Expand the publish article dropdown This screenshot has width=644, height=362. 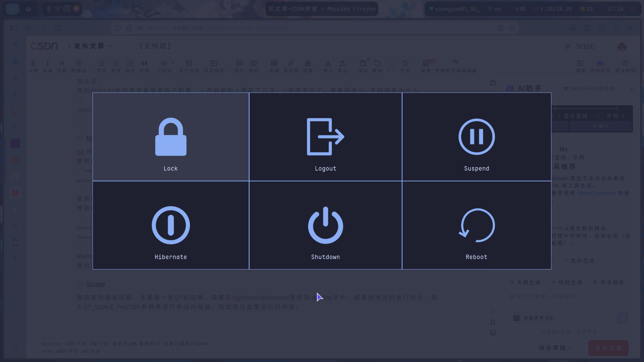110,46
